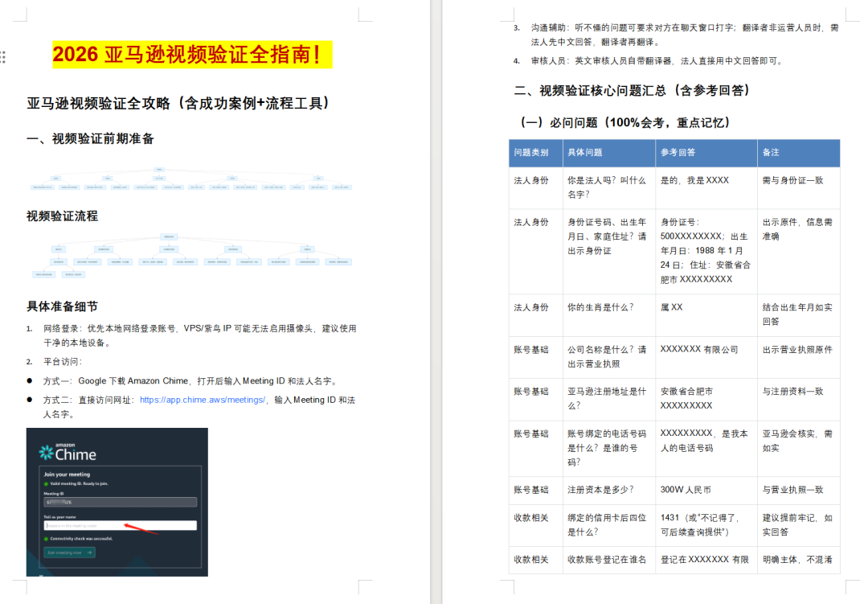Viewport: 868px width, 604px height.
Task: Click the red arrow annotation in the screenshot
Action: coord(141,529)
